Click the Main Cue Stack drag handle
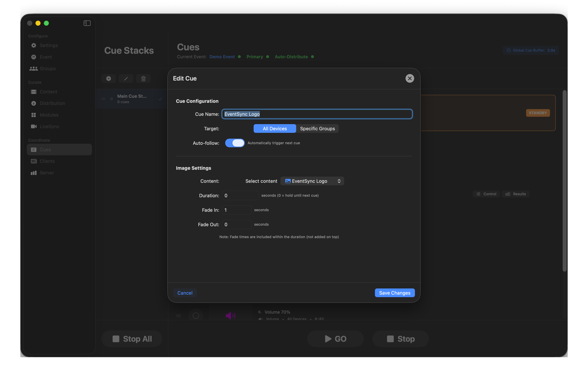The width and height of the screenshot is (588, 384). [x=104, y=99]
